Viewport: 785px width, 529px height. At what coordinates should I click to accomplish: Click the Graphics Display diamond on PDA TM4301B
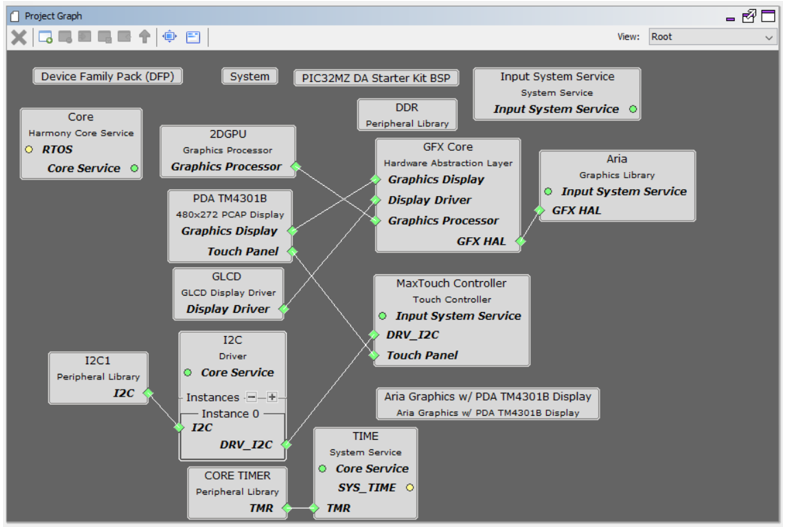[x=292, y=231]
